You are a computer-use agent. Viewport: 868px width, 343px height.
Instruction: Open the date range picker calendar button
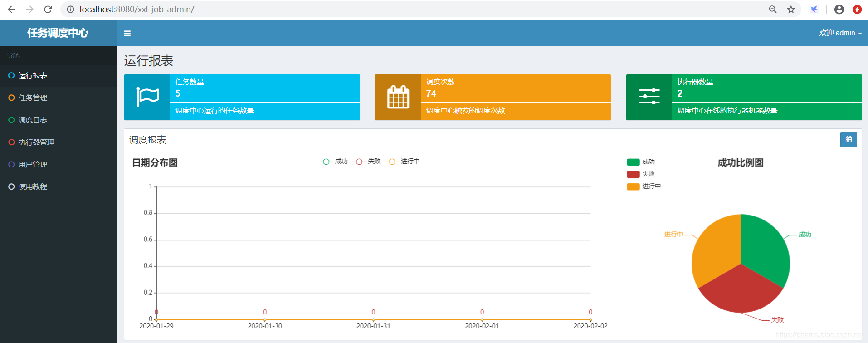pos(848,140)
